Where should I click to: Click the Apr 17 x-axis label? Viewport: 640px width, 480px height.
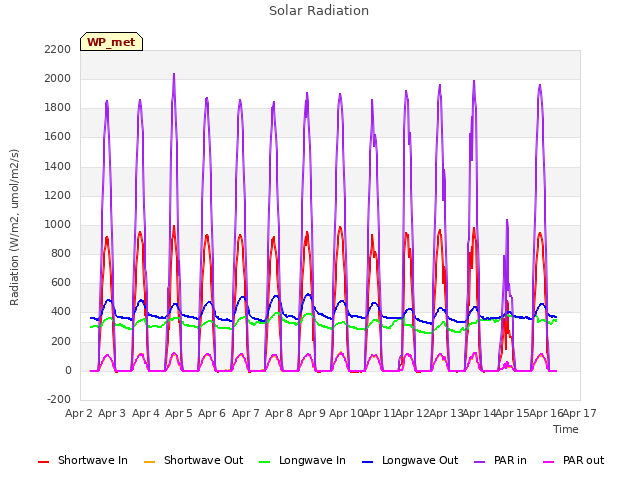580,413
